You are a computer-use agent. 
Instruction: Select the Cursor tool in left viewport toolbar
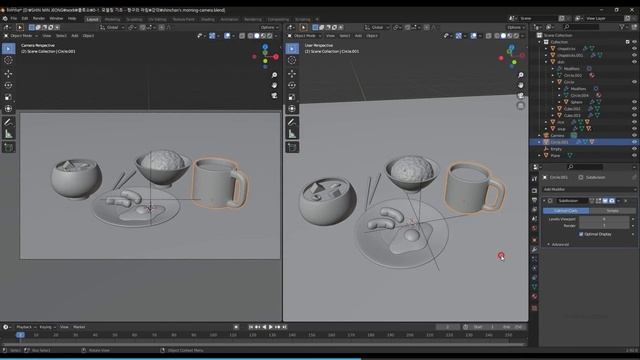tap(8, 60)
